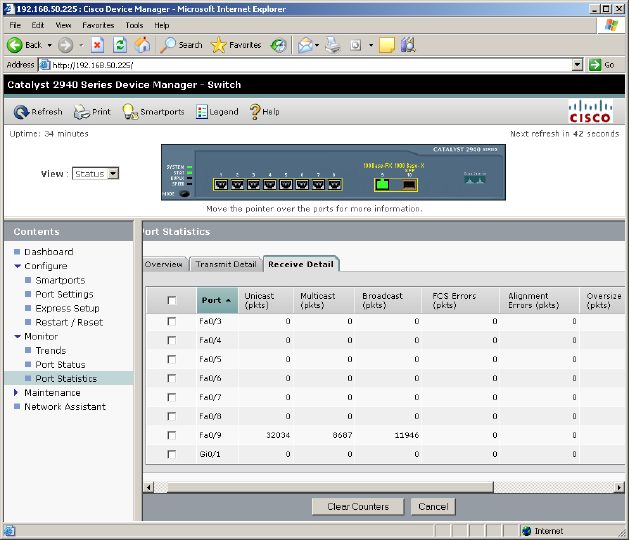Open the File menu
This screenshot has width=629, height=540.
15,25
